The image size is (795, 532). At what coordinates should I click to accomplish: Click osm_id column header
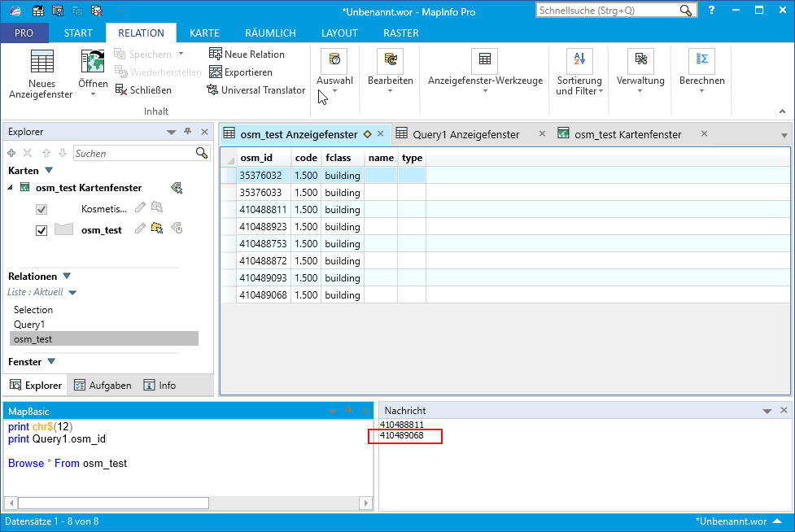(x=264, y=158)
